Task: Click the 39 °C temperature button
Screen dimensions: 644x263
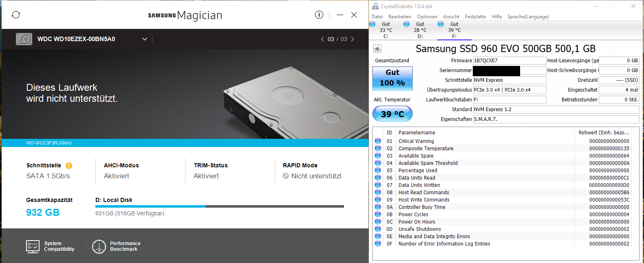Action: (x=393, y=114)
